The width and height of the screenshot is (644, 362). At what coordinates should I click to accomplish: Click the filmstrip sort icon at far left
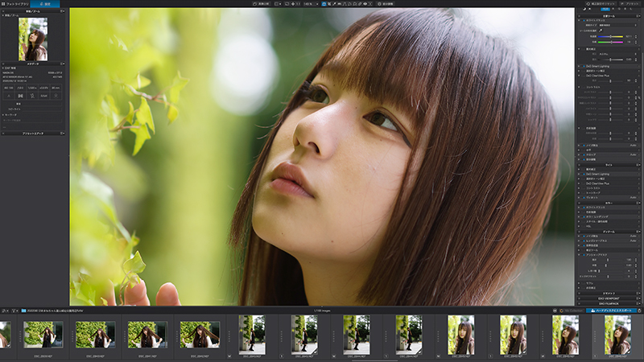4,311
